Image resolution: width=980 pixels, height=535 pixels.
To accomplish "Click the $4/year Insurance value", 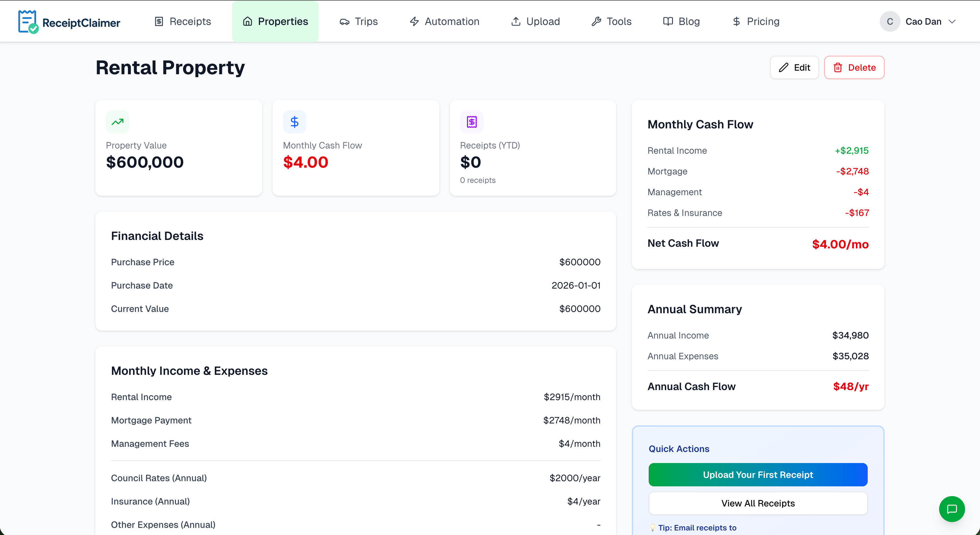I will (583, 502).
